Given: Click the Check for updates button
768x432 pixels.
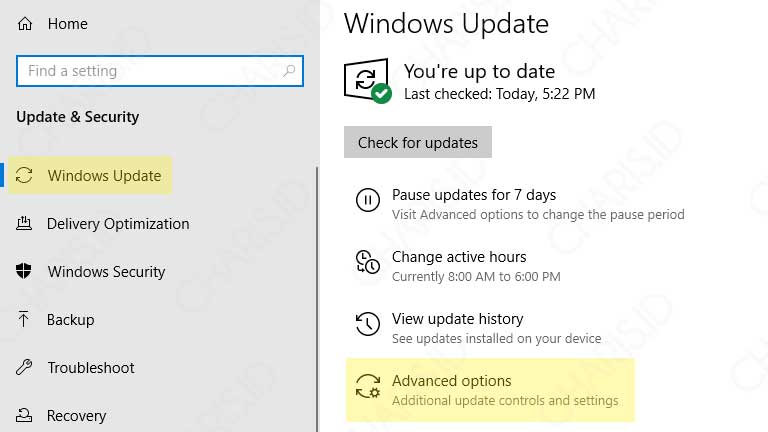Looking at the screenshot, I should pos(418,142).
